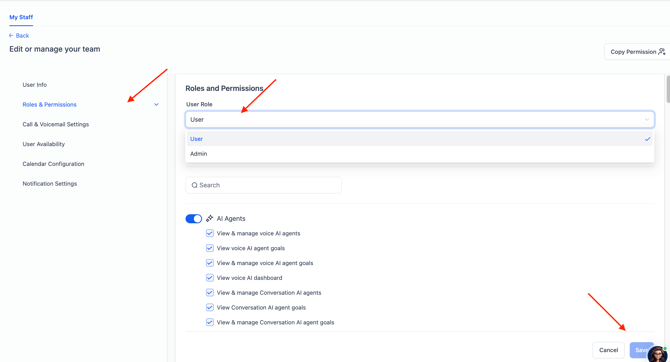Uncheck View & manage voice AI agents
670x362 pixels.
(x=209, y=233)
